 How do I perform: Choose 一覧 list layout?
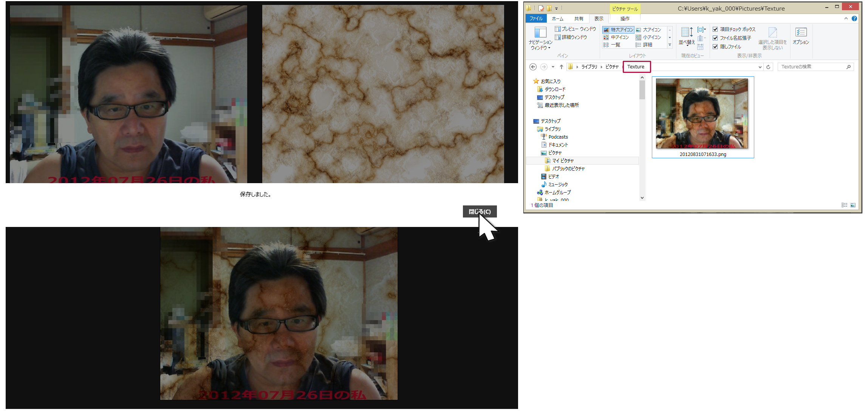click(x=612, y=45)
